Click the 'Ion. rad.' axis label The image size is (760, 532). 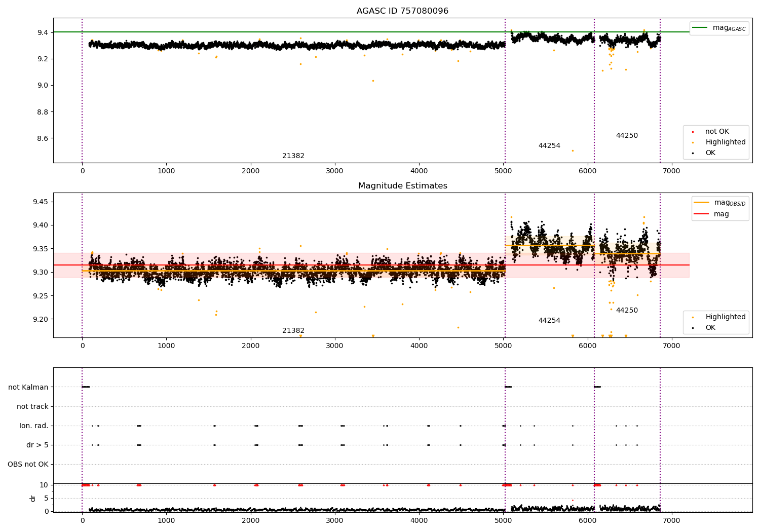pyautogui.click(x=34, y=426)
